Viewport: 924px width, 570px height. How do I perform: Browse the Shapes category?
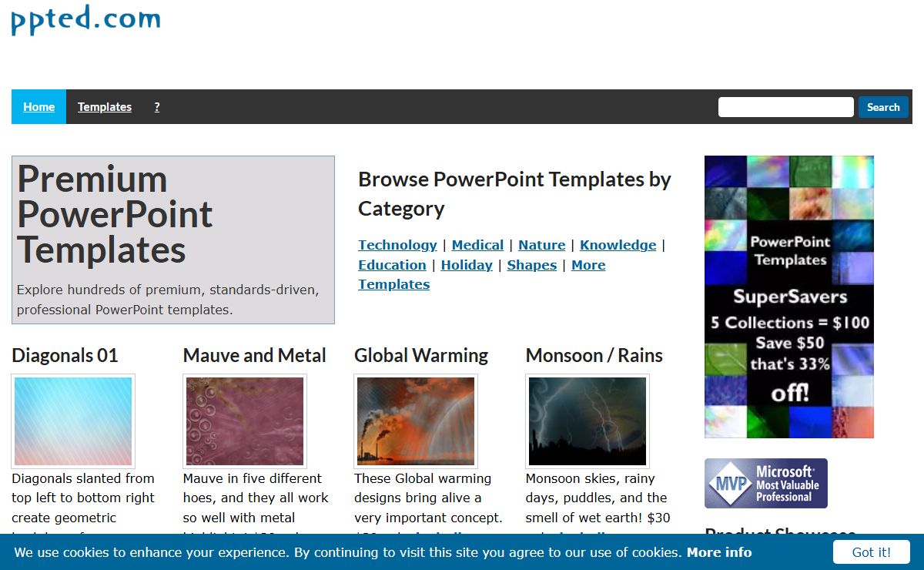point(531,265)
